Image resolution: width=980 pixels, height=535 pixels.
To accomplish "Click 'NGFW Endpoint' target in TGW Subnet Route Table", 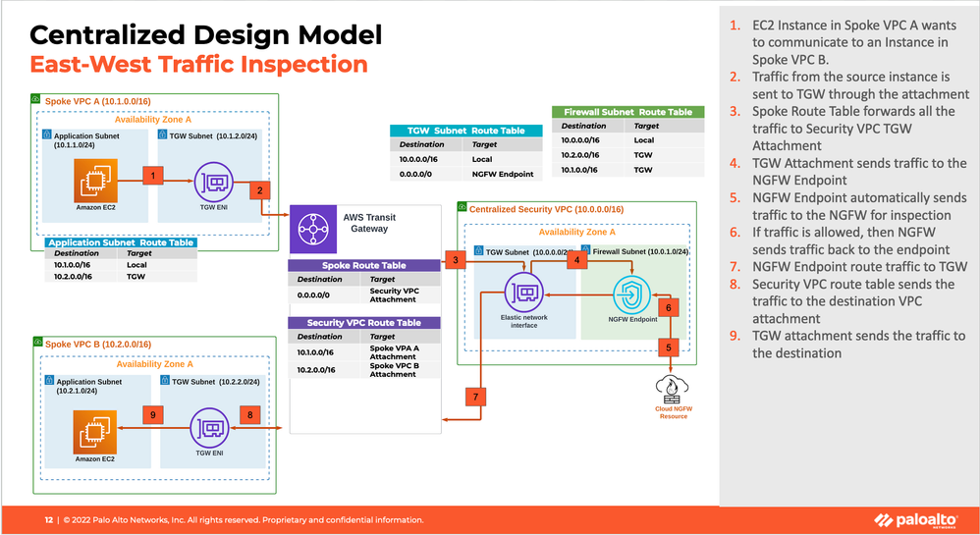I will click(503, 175).
